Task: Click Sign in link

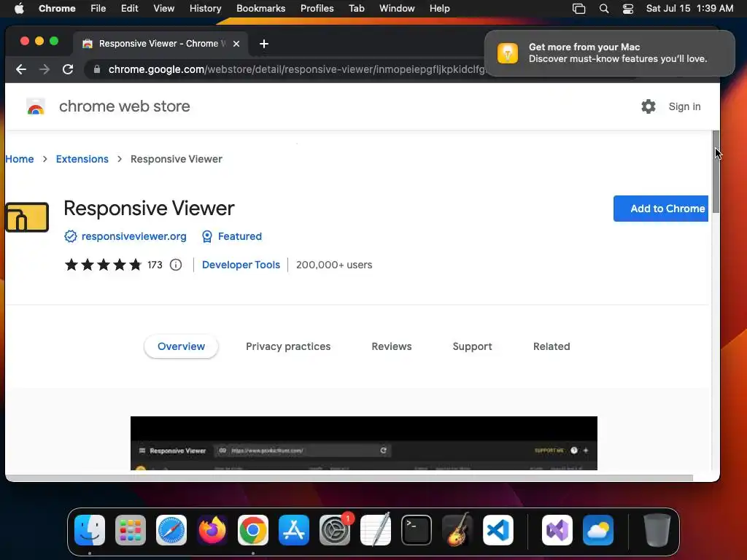Action: (x=684, y=106)
